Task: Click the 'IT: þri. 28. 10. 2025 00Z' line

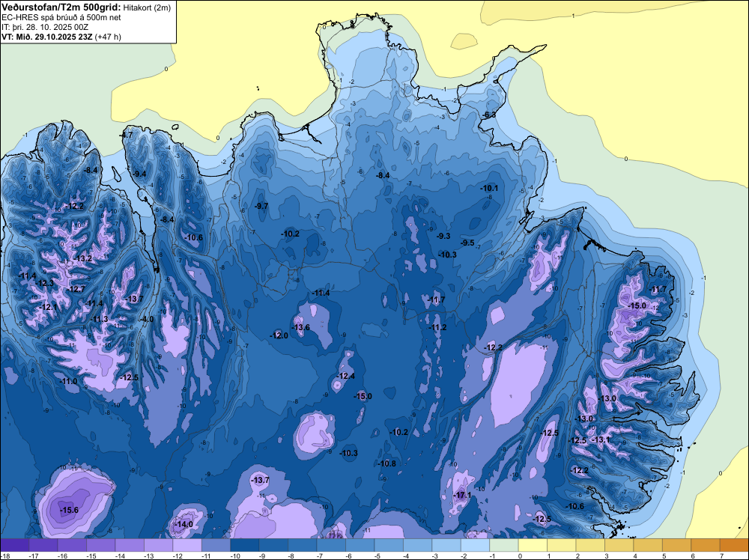Action: coord(45,27)
